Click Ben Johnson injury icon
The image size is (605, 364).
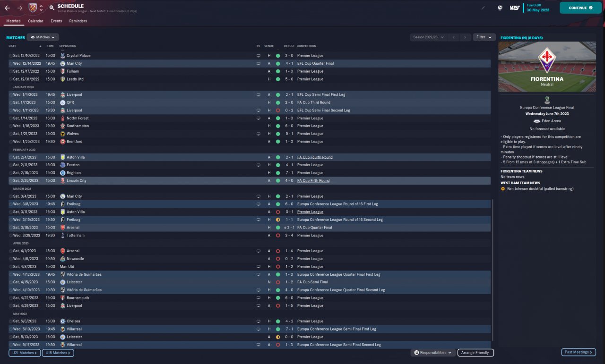pos(503,189)
